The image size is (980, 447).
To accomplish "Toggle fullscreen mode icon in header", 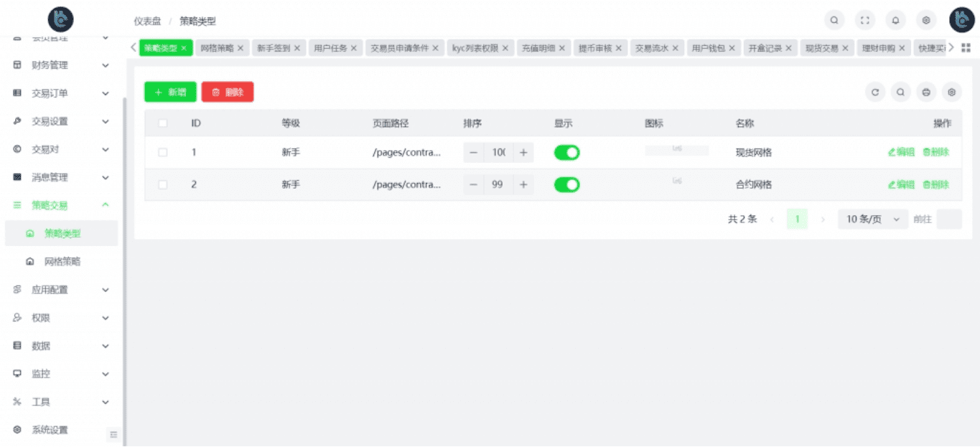I will tap(864, 20).
